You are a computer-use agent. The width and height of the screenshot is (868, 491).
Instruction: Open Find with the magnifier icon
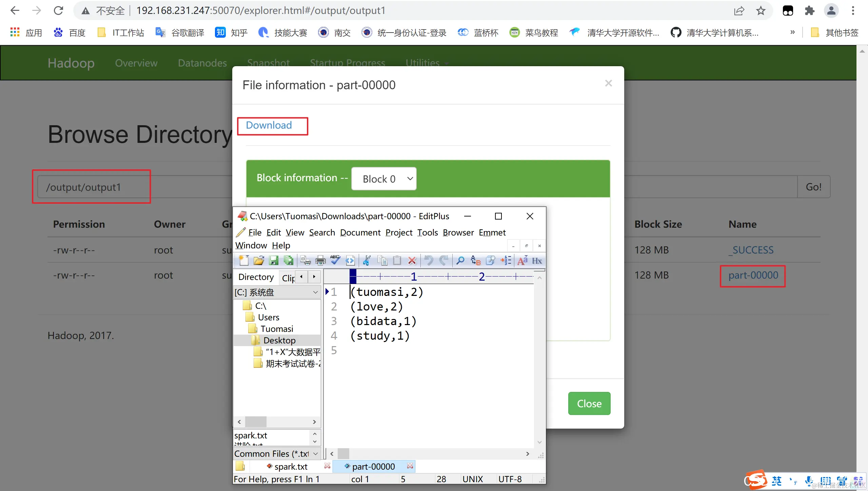(x=460, y=261)
